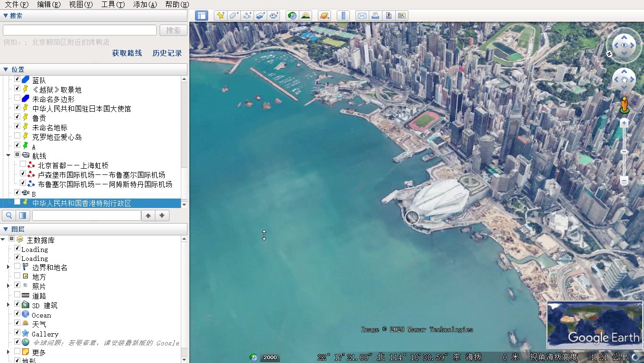Collapse the 位置 panel
This screenshot has height=363, width=644.
point(6,69)
